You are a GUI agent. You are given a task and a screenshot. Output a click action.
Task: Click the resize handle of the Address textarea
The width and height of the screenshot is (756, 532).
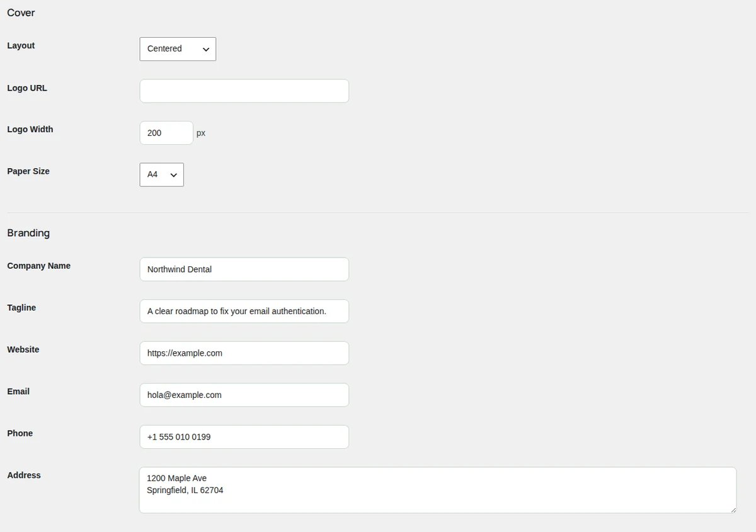[733, 509]
